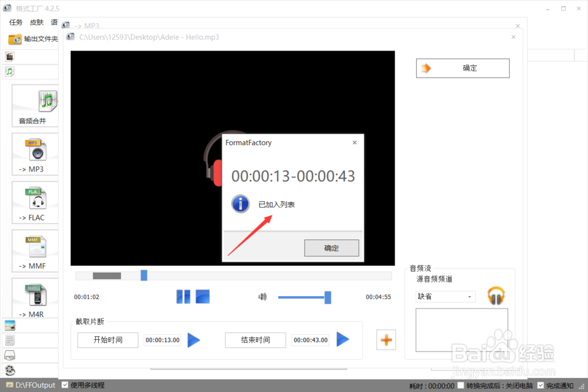Open the 皮肤 menu
This screenshot has height=392, width=588.
coord(36,22)
